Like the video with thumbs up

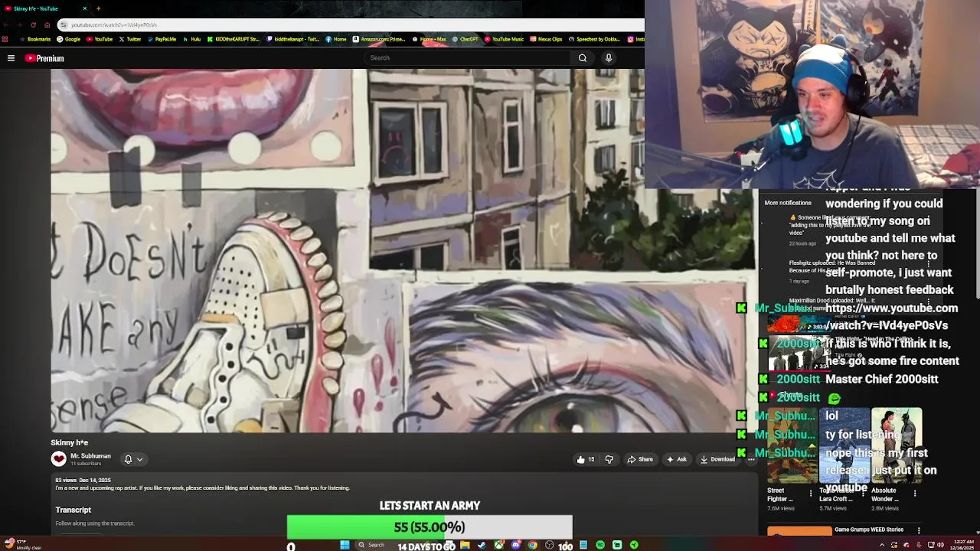[586, 459]
